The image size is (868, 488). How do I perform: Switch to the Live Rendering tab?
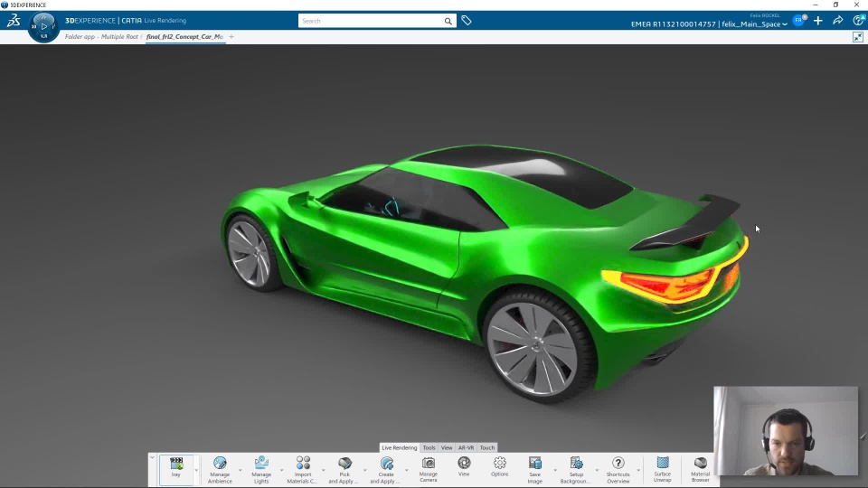(x=399, y=447)
